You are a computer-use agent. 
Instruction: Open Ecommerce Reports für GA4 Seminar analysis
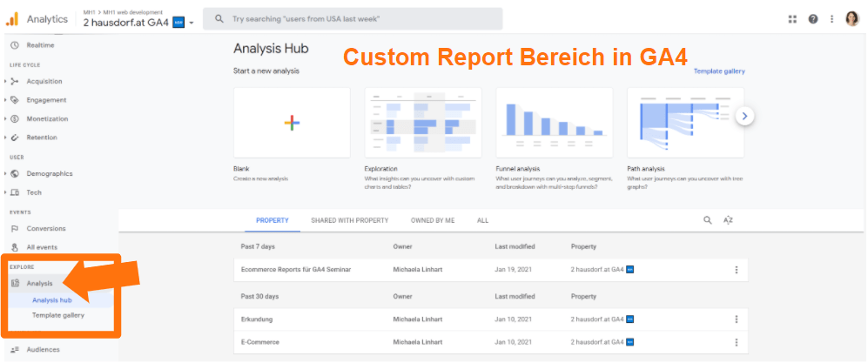pyautogui.click(x=296, y=270)
